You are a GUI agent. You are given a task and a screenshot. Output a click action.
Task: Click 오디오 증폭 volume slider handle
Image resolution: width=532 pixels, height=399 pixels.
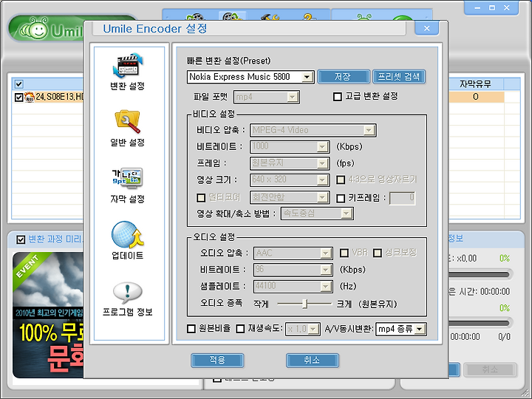[305, 304]
